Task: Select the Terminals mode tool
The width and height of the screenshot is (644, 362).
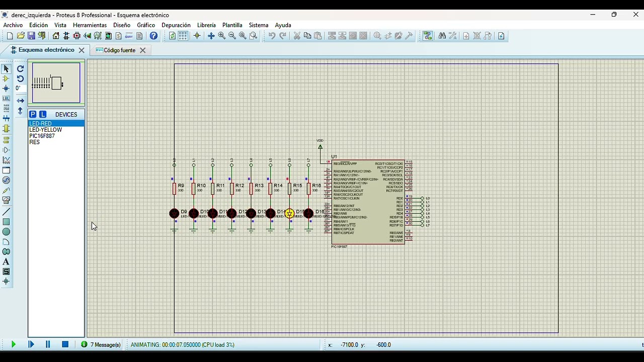Action: click(6, 140)
